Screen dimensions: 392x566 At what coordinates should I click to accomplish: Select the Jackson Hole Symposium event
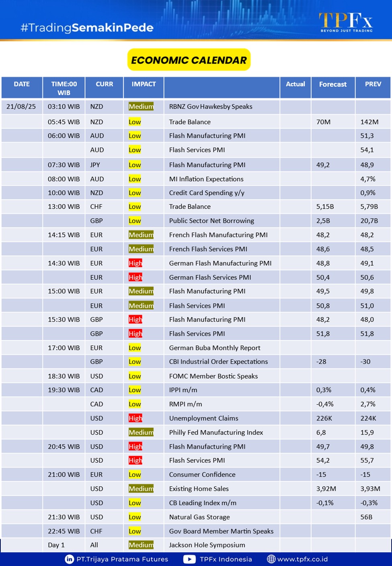coord(207,545)
